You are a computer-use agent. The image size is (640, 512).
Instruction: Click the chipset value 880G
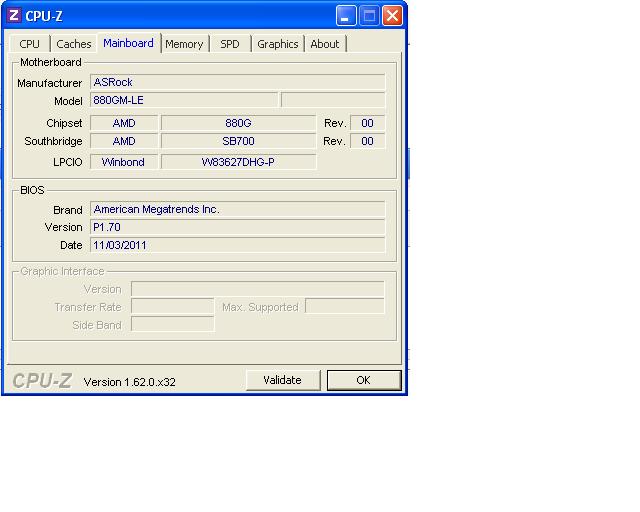pyautogui.click(x=238, y=123)
